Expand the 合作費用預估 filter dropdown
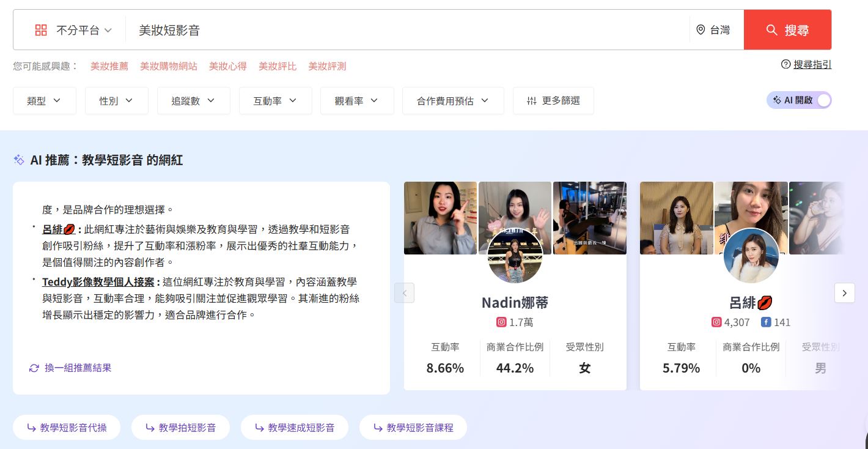Image resolution: width=868 pixels, height=449 pixels. pos(453,100)
